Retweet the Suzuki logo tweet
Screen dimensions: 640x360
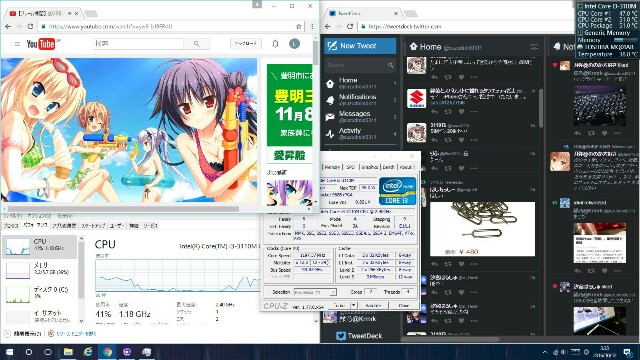(448, 111)
